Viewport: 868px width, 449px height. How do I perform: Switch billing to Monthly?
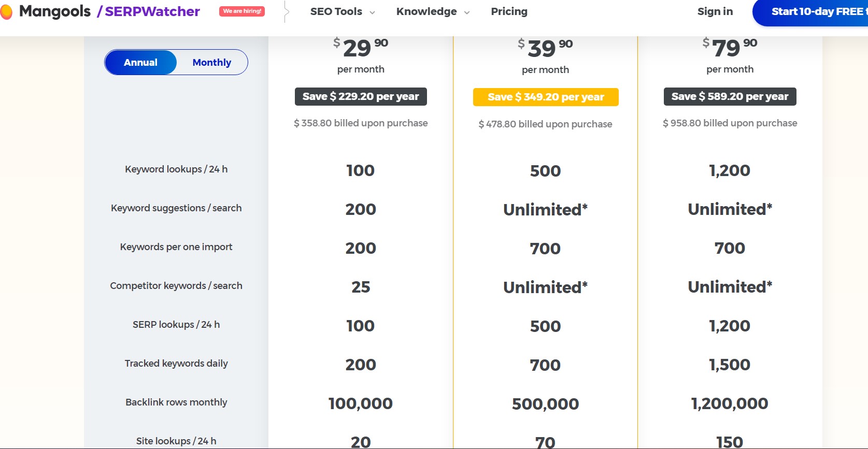tap(211, 62)
